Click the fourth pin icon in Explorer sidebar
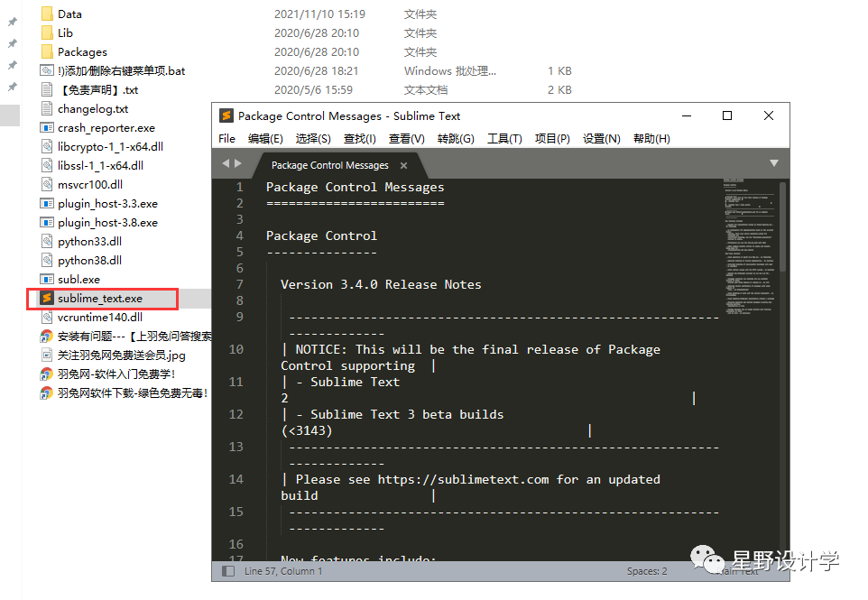868x600 pixels. (x=12, y=87)
